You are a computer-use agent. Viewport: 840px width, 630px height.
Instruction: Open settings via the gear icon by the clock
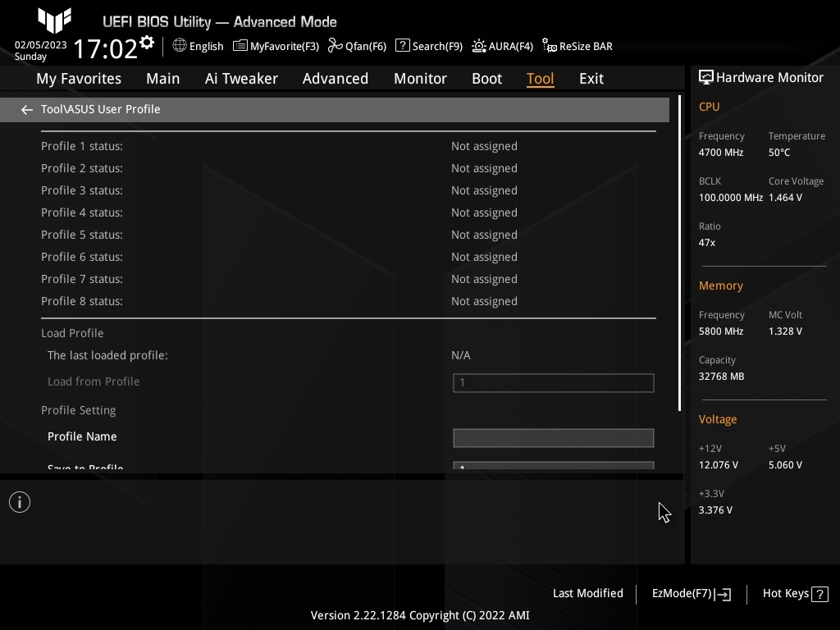click(x=147, y=43)
